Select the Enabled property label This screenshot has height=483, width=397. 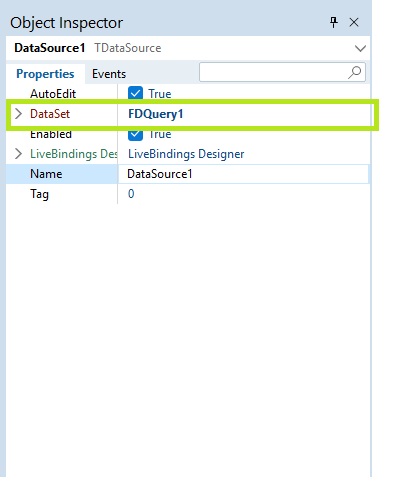51,134
